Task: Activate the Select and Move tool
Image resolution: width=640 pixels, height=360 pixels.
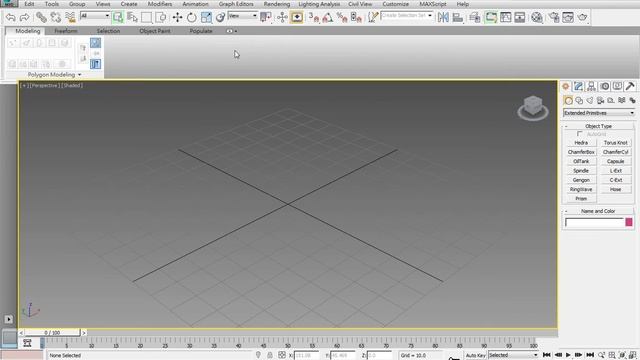Action: 177,17
